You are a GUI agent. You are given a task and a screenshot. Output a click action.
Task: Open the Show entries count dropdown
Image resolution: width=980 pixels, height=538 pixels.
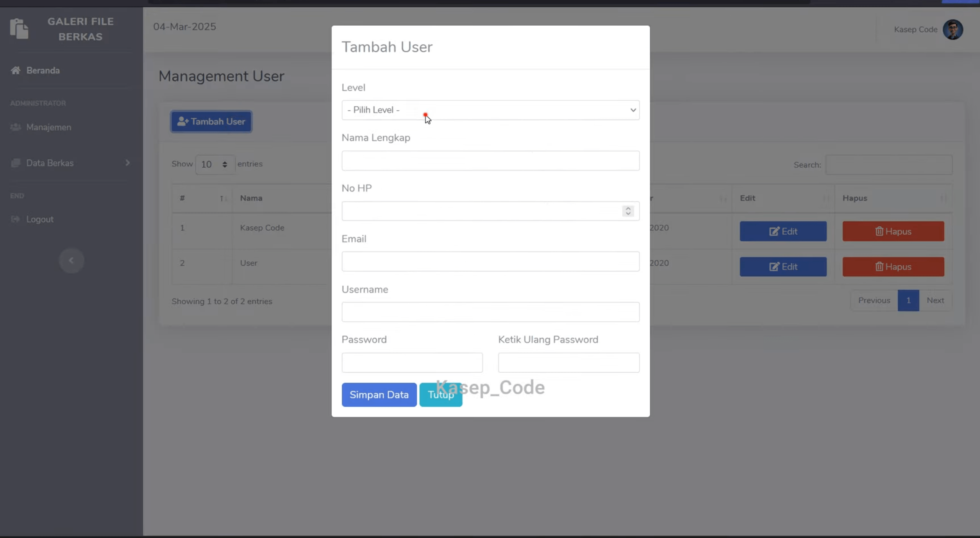point(215,164)
